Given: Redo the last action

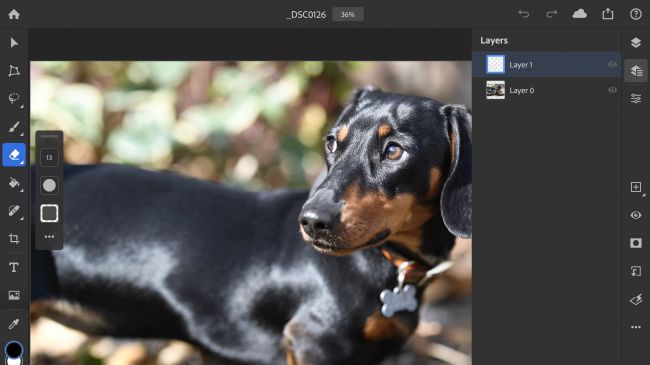Looking at the screenshot, I should [x=552, y=14].
